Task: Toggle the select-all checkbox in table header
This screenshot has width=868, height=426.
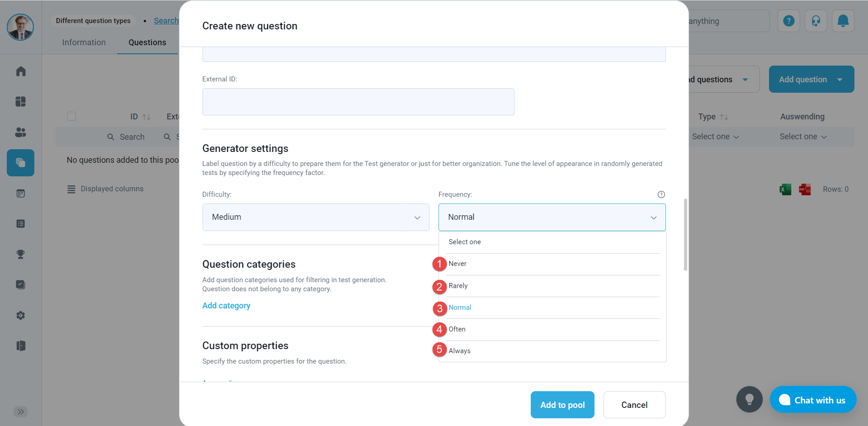Action: click(71, 117)
